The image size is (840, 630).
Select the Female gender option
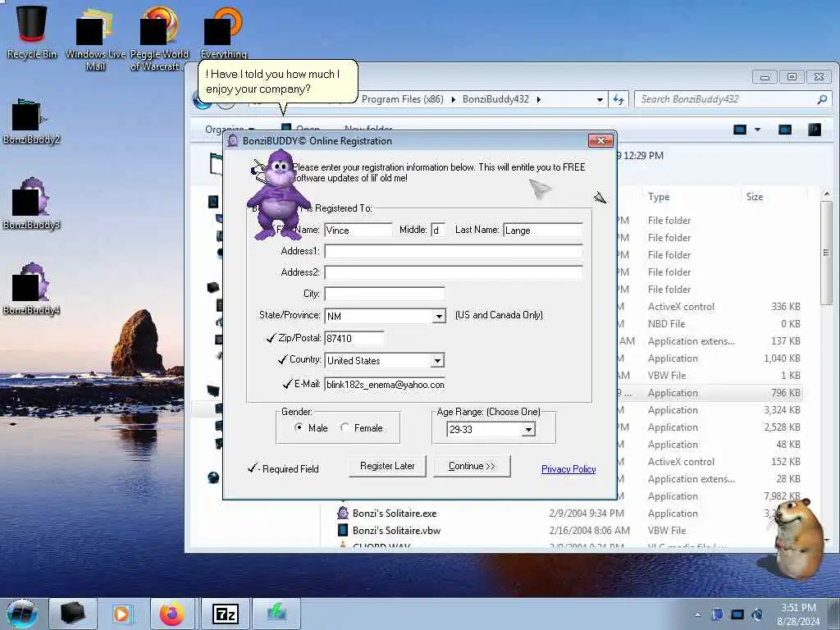(345, 427)
